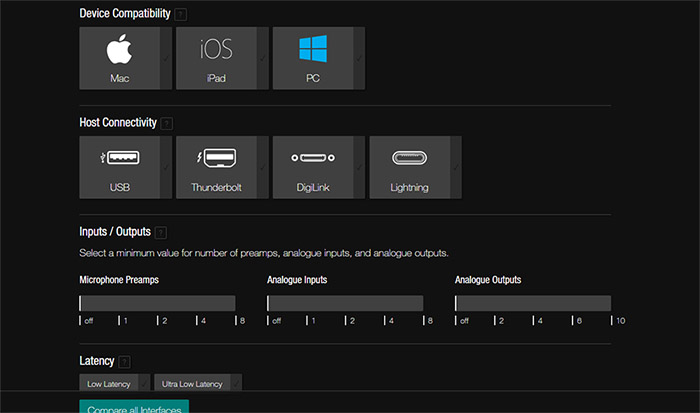Screen dimensions: 700x413
Task: Open Device Compatibility help question mark
Action: [180, 14]
